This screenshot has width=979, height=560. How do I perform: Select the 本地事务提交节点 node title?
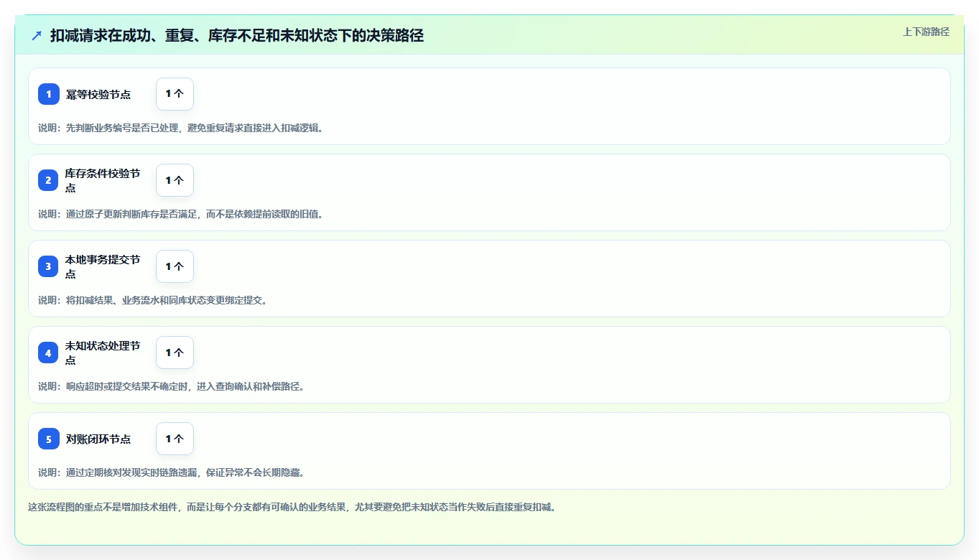(x=103, y=267)
